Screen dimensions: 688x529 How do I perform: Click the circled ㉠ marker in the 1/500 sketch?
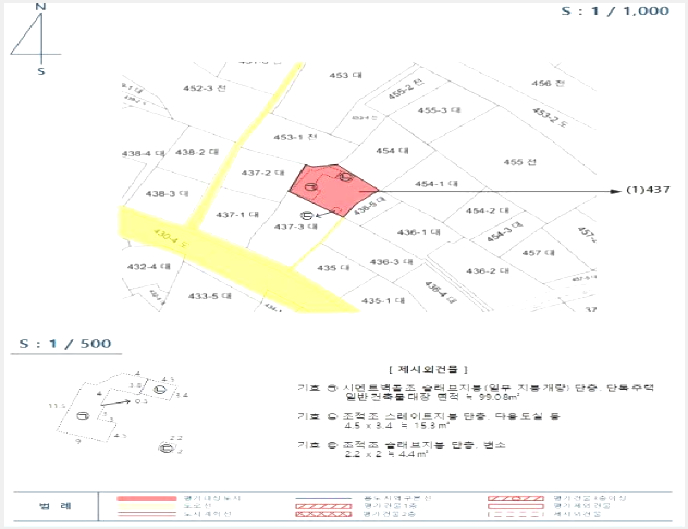pos(82,415)
